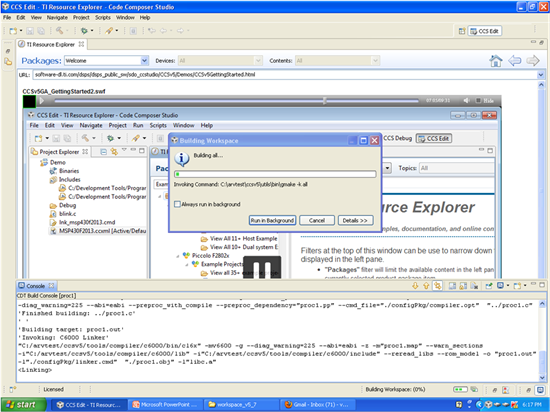Open dropdown arrow beside Debug icon
The width and height of the screenshot is (550, 412).
pyautogui.click(x=92, y=31)
